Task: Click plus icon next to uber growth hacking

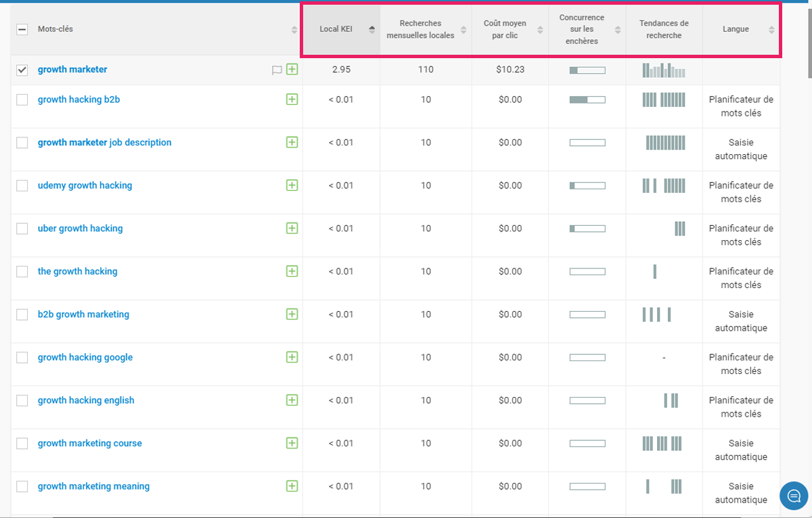Action: click(292, 229)
